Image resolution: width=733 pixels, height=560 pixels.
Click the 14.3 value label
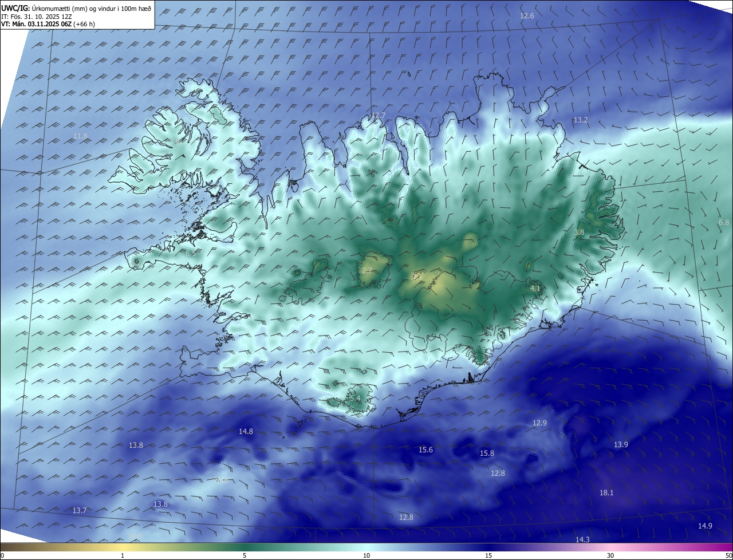tap(582, 539)
